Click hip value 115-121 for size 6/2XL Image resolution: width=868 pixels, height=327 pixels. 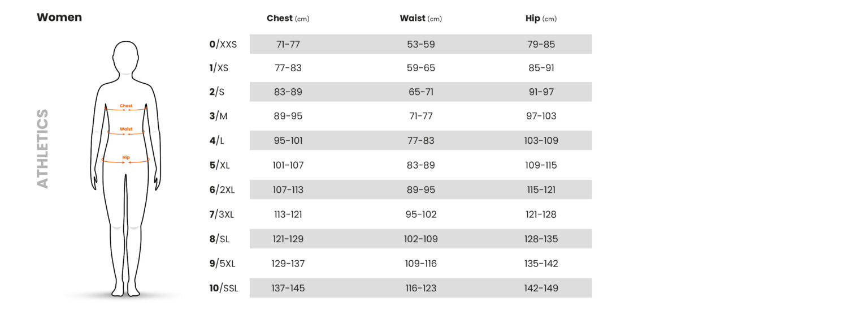541,190
